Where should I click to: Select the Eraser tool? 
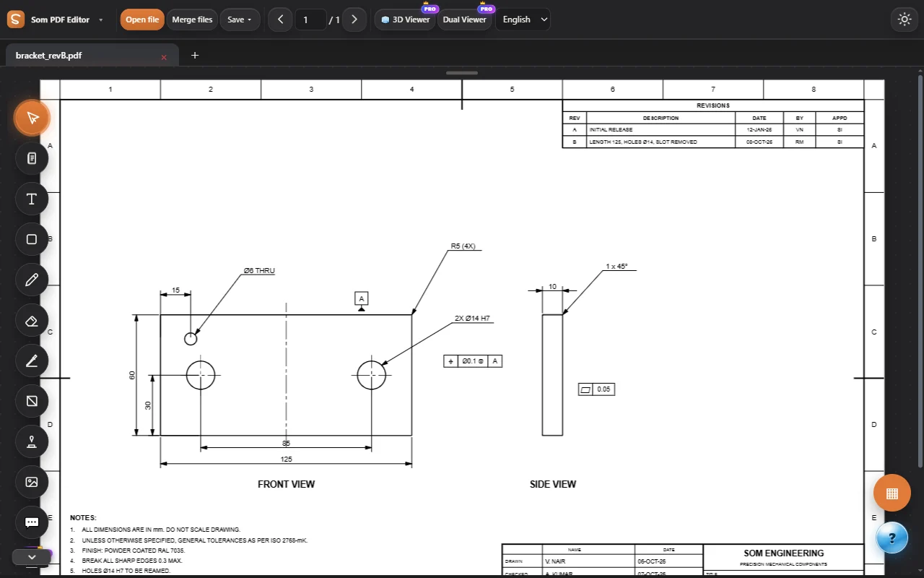click(32, 320)
